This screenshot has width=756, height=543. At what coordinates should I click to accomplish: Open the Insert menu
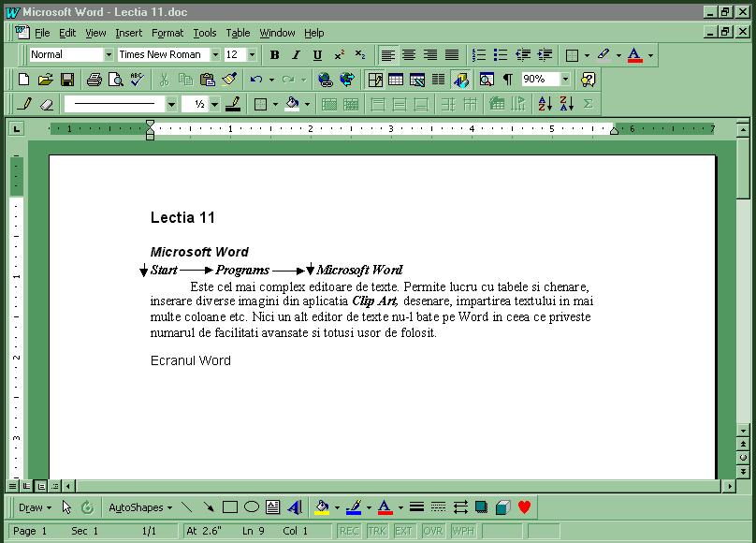[x=128, y=33]
